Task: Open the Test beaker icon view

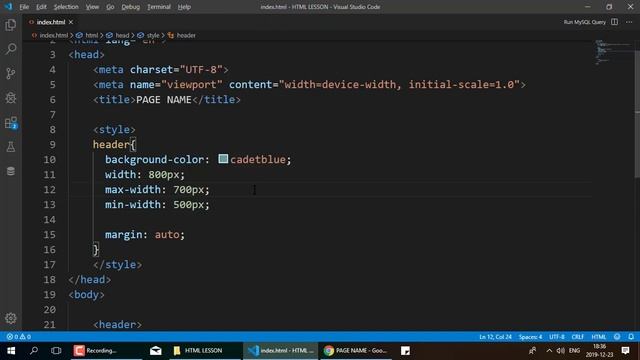Action: point(11,147)
